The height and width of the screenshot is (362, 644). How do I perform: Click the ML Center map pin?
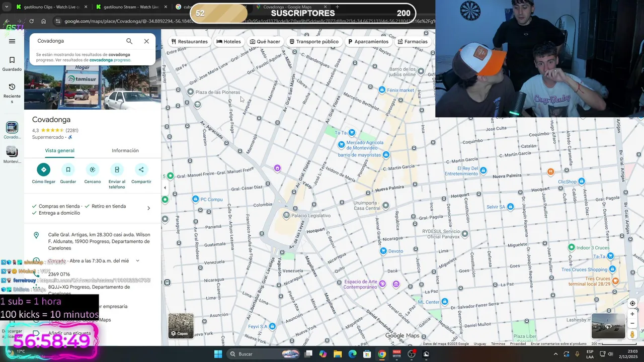point(444,302)
